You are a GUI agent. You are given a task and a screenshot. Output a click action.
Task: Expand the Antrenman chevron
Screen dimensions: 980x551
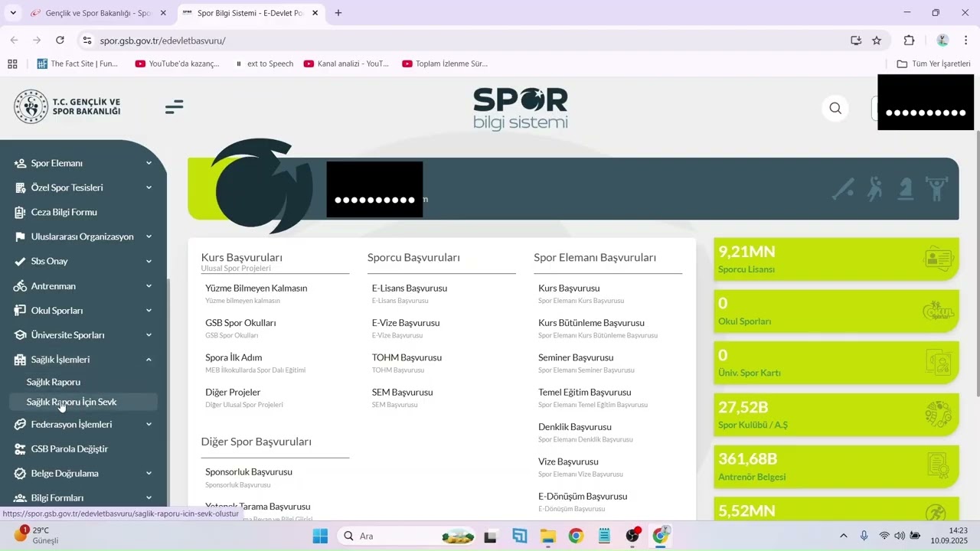coord(149,286)
